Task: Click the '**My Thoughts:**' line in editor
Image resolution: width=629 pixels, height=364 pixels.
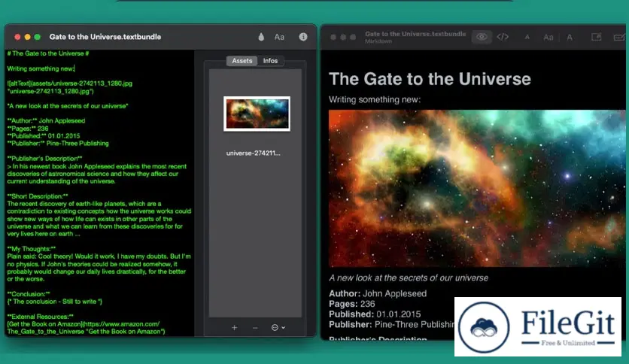Action: pos(32,249)
